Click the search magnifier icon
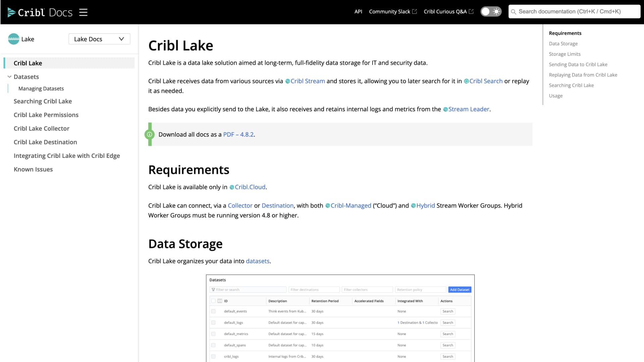The height and width of the screenshot is (362, 644). pos(513,12)
